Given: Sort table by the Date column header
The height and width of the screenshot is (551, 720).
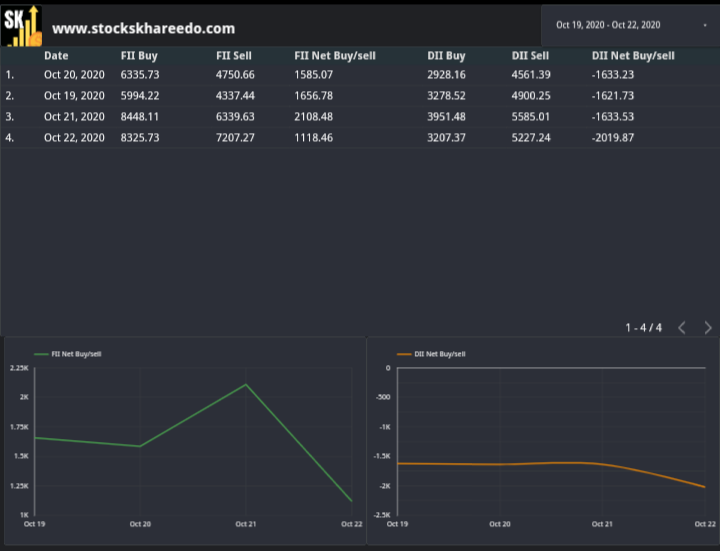Looking at the screenshot, I should (56, 56).
